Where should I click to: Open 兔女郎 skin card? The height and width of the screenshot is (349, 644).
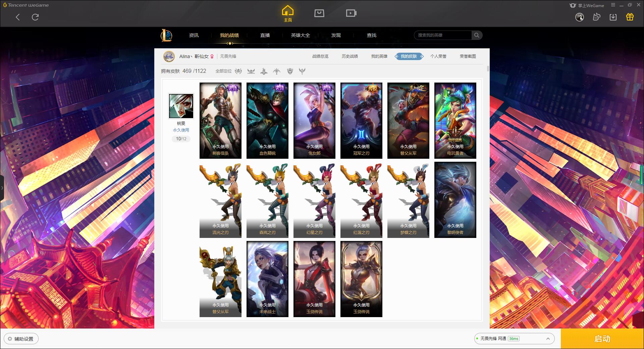click(314, 120)
